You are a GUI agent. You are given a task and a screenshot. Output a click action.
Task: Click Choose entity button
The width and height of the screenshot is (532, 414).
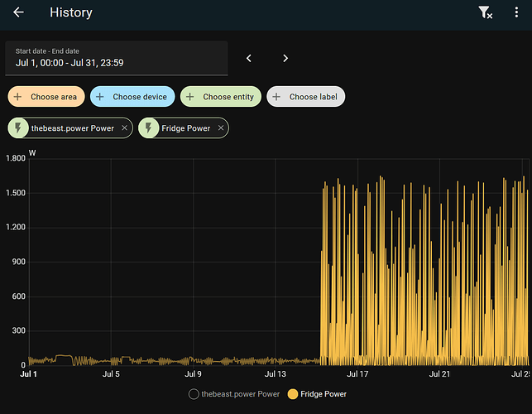pyautogui.click(x=221, y=96)
